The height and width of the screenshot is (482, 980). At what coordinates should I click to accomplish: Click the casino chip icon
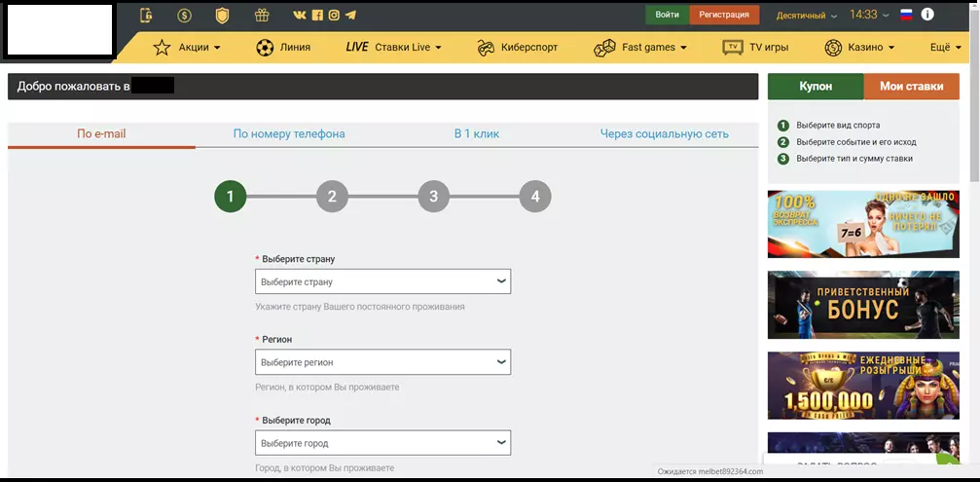833,48
